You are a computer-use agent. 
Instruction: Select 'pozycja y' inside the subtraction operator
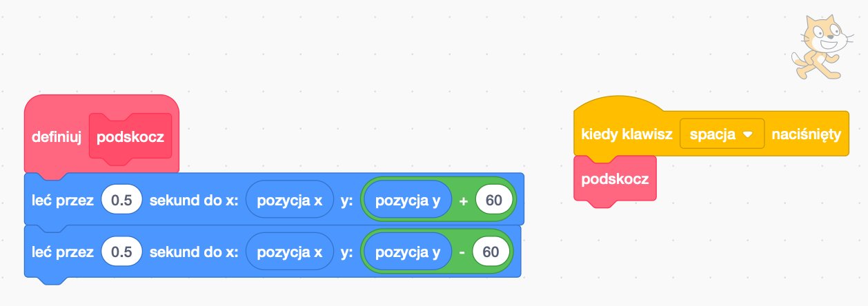coord(407,252)
